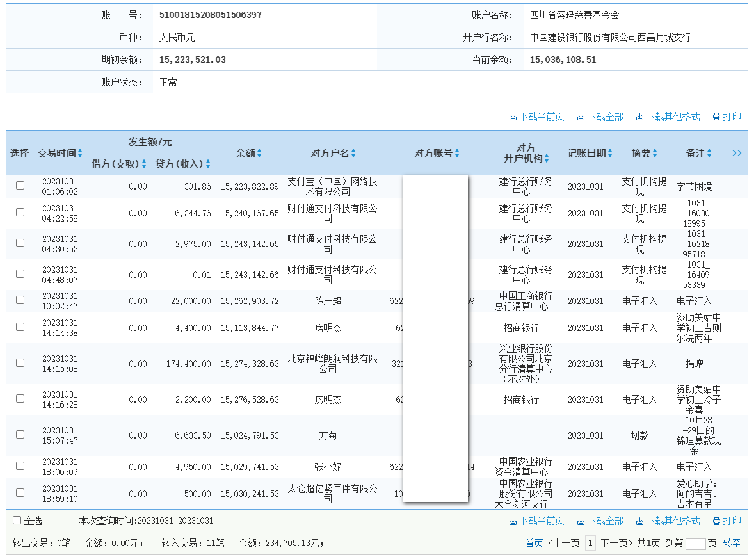Viewport: 756px width, 557px height.
Task: Go to 上一页 previous page
Action: coord(564,543)
